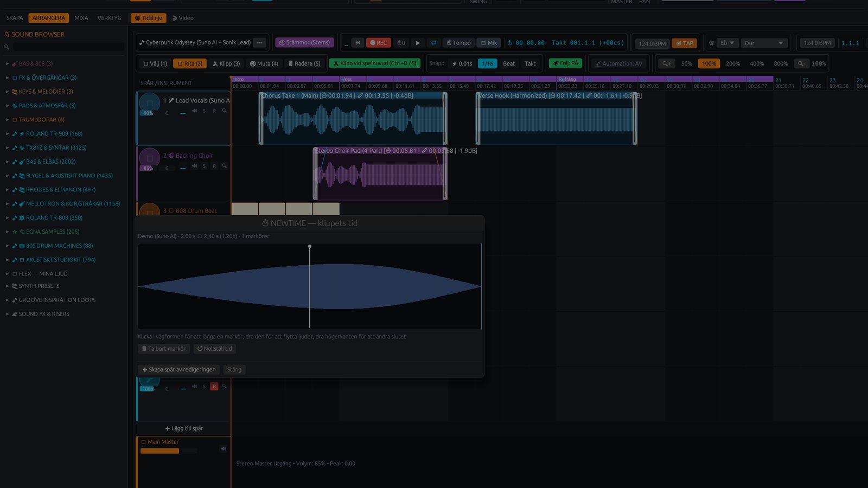Expand PADS & ATMOSFÄR (3) category
The image size is (868, 488).
tap(47, 106)
